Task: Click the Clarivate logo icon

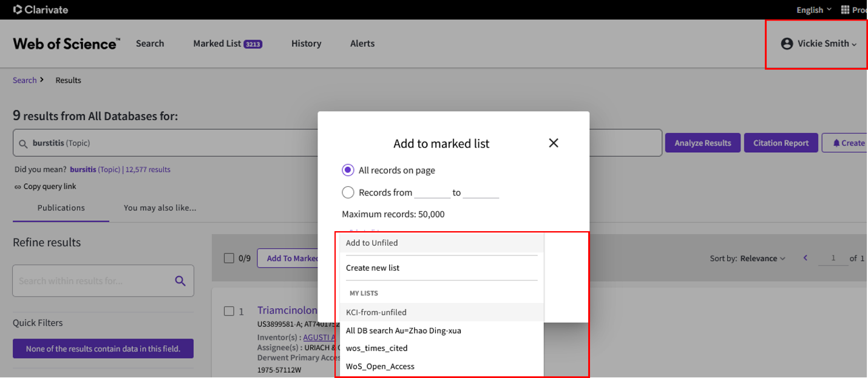Action: pos(18,10)
